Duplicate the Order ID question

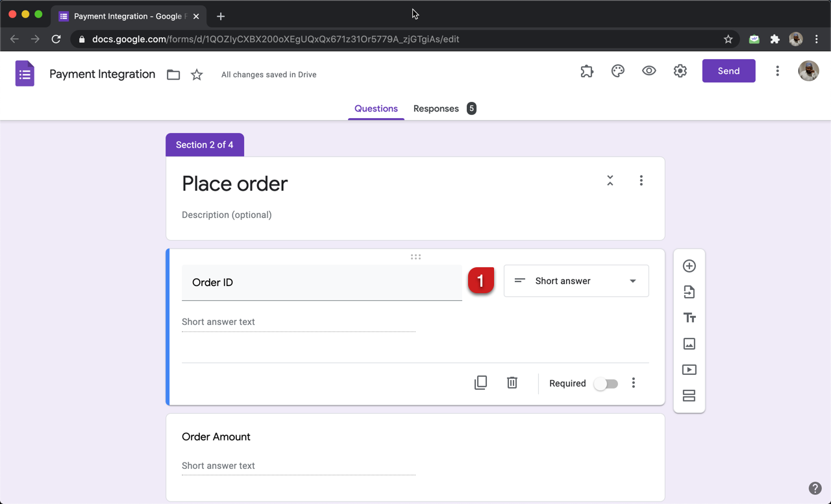(x=480, y=383)
